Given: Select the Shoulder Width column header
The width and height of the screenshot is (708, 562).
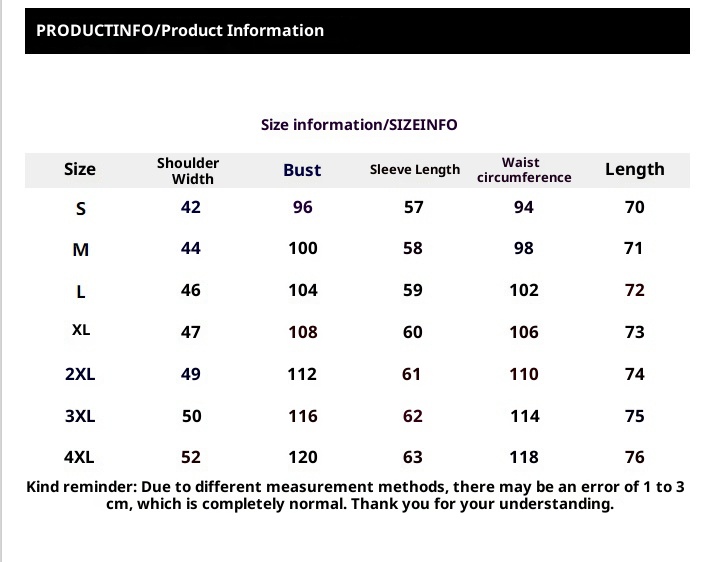Looking at the screenshot, I should click(189, 170).
